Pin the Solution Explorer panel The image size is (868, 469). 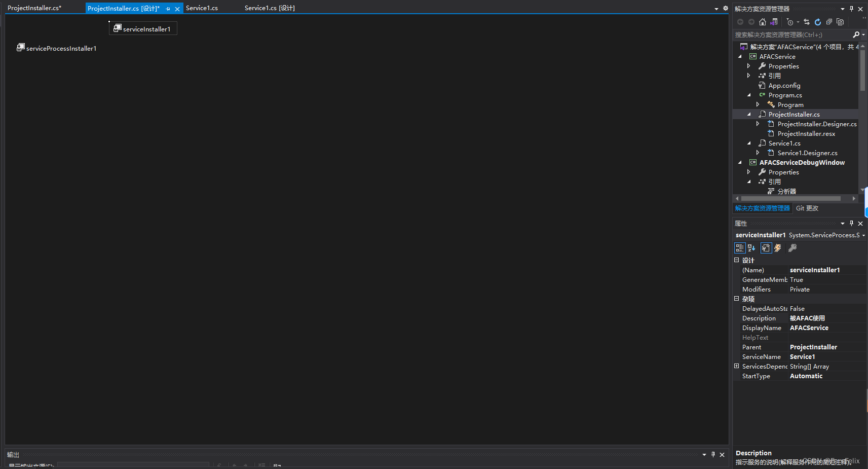coord(851,9)
